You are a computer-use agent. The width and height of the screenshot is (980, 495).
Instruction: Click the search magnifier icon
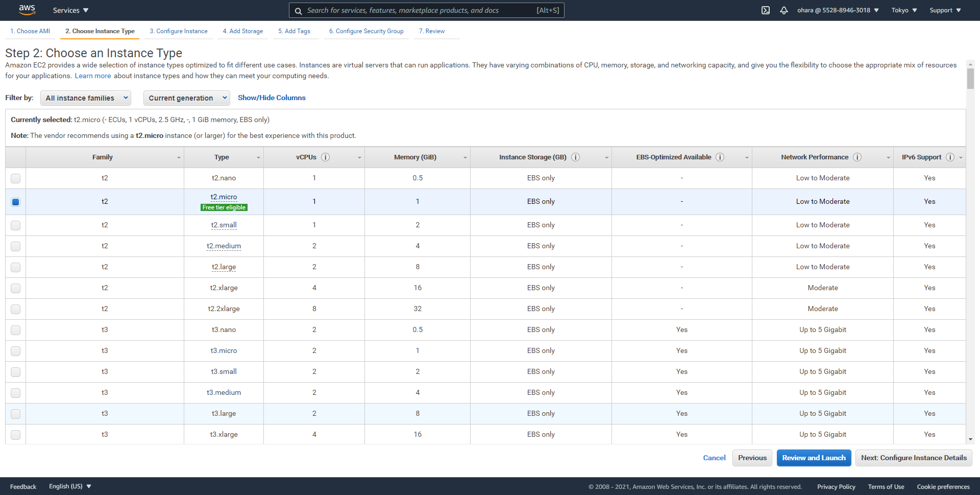pyautogui.click(x=299, y=11)
